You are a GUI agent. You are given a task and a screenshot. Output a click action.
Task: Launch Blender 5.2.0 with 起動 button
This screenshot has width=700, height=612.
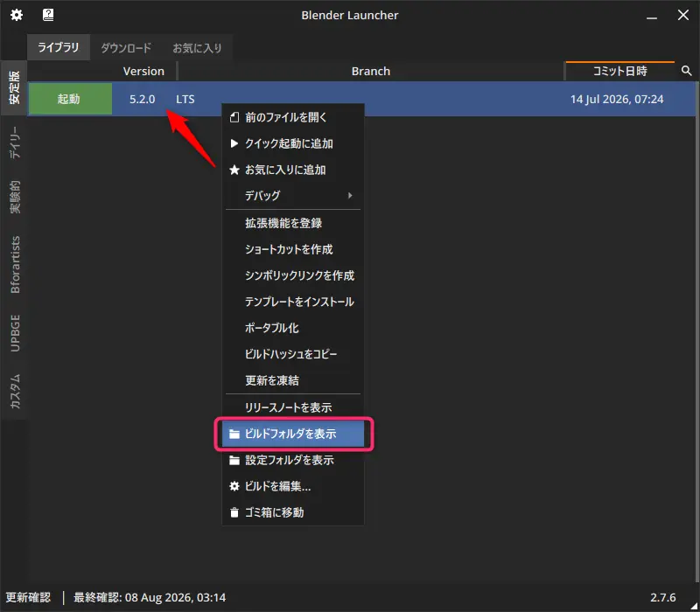pyautogui.click(x=70, y=99)
